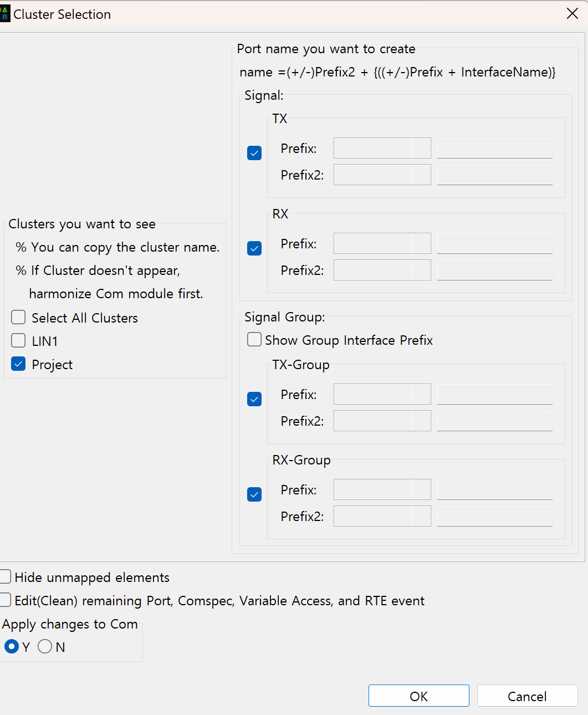
Task: Enable Edit(Clean) remaining Port option
Action: [5, 600]
